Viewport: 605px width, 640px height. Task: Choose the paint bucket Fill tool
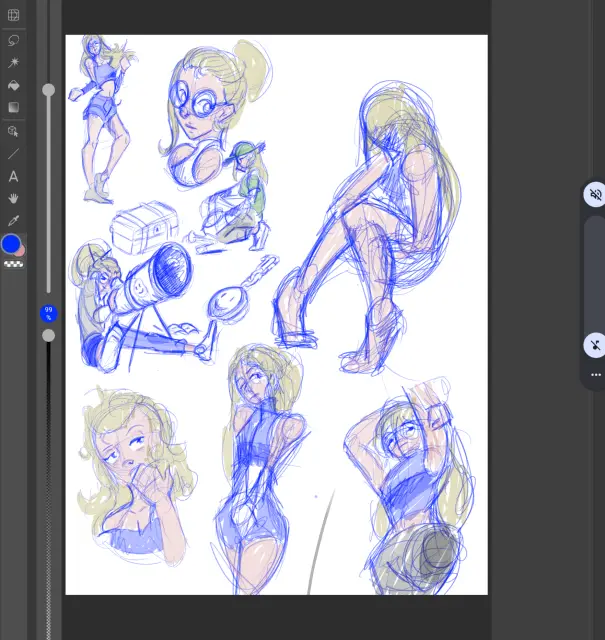tap(13, 85)
